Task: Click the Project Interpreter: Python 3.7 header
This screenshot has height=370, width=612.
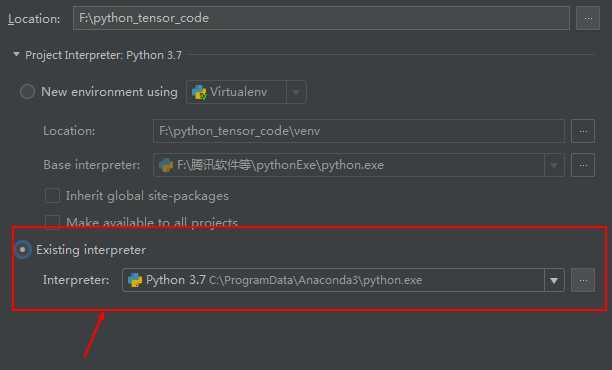Action: pos(103,55)
